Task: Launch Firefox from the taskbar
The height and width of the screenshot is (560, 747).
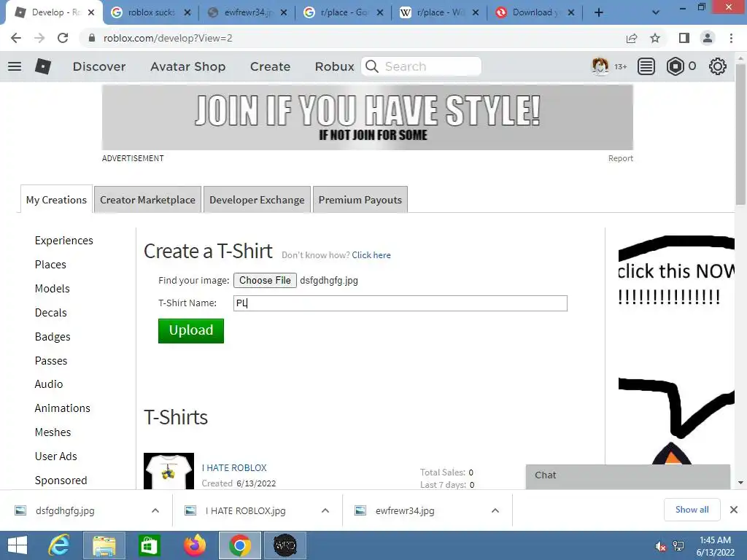Action: [x=195, y=545]
